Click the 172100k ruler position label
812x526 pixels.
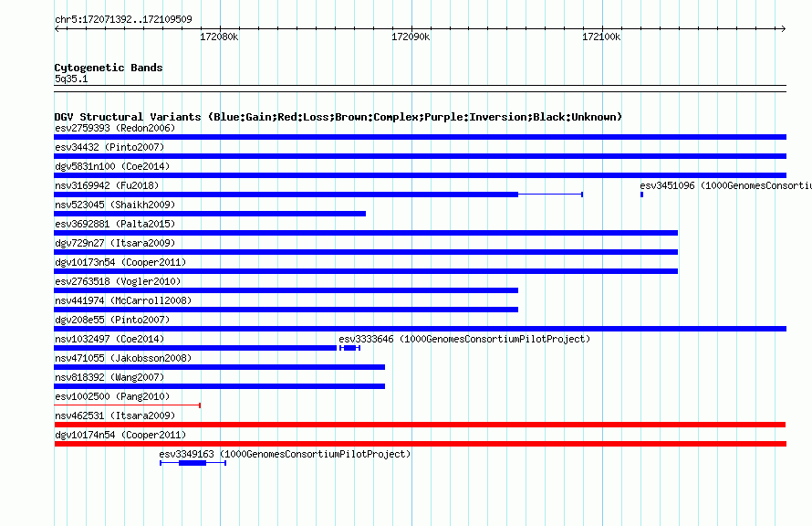coord(601,37)
